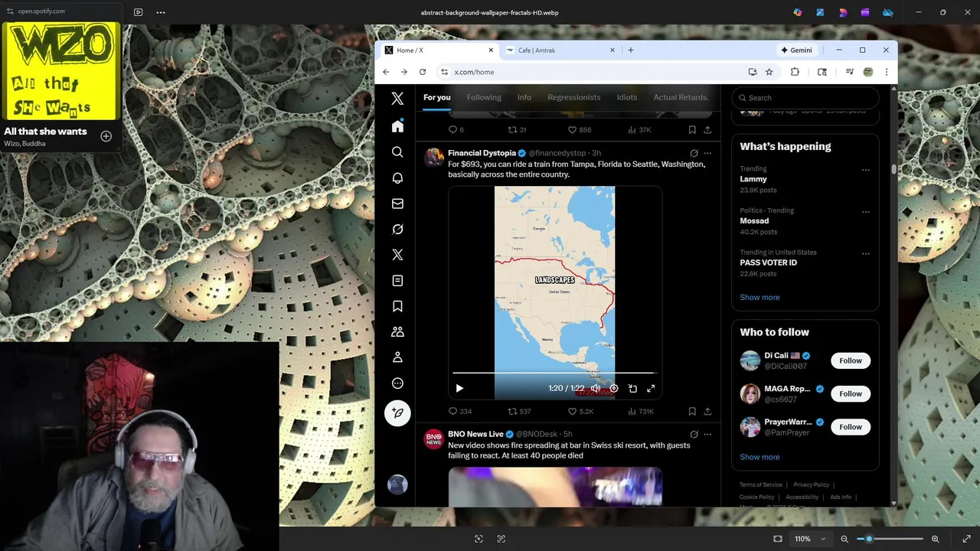Open Notifications bell in X sidebar
Image resolution: width=980 pixels, height=551 pixels.
(x=397, y=178)
